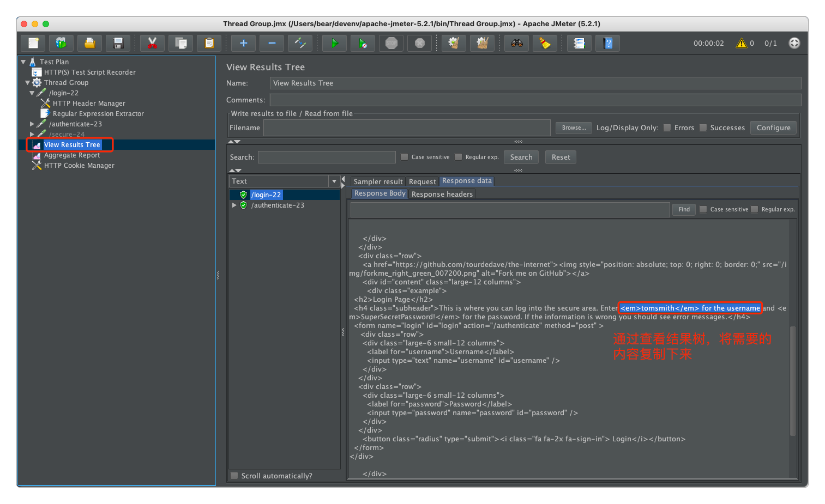This screenshot has height=504, width=825.
Task: Click the Shutdown threads icon
Action: click(419, 43)
